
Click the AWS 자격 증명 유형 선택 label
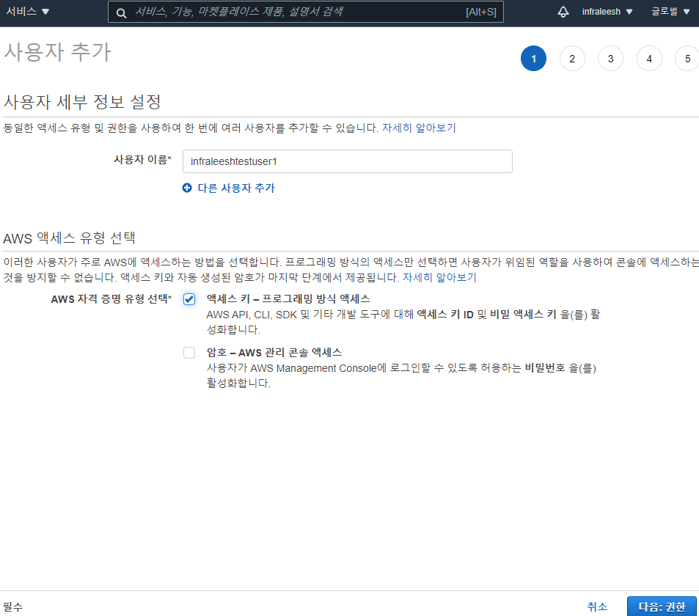click(x=111, y=298)
